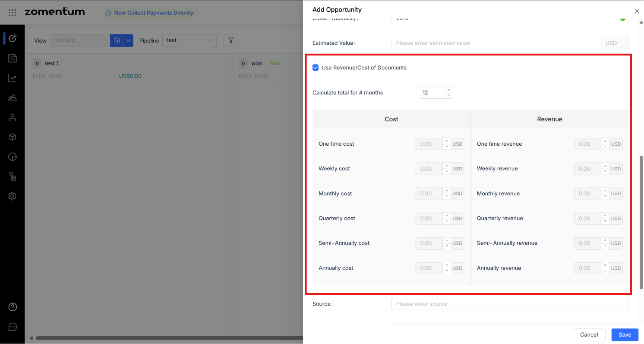Expand the Pipeline test dropdown

click(x=189, y=41)
